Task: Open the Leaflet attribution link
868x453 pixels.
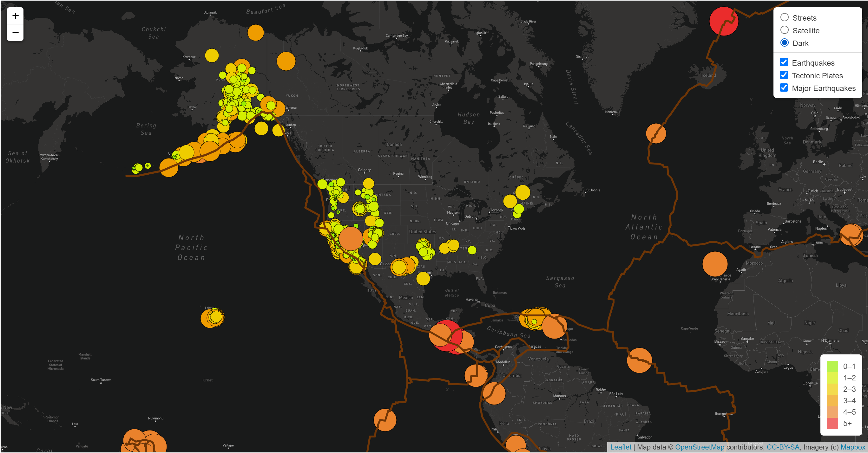Action: click(621, 447)
